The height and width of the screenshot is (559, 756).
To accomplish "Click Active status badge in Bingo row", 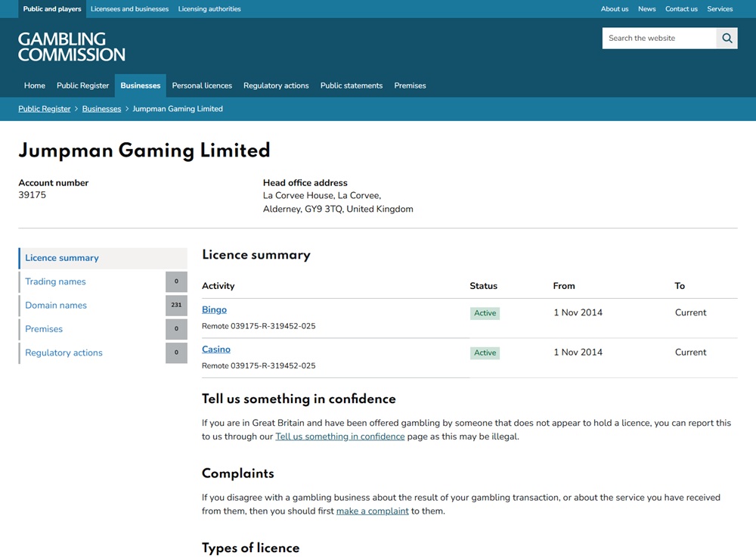I will coord(485,313).
